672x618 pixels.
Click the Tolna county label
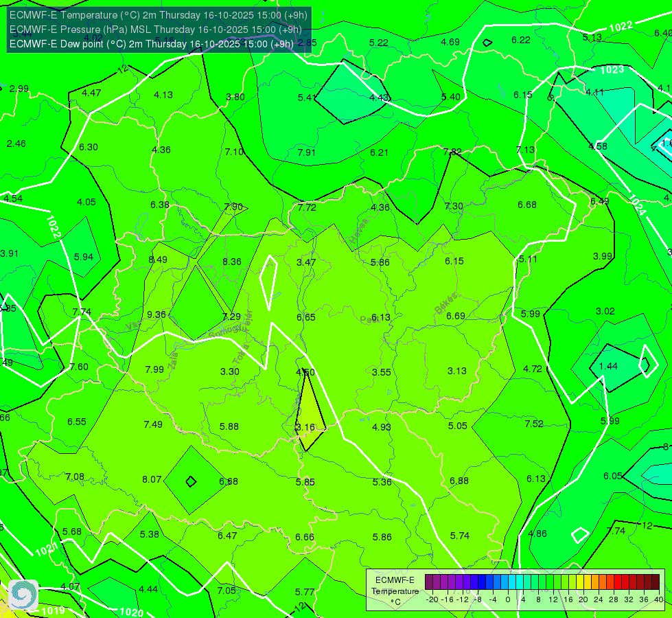click(x=241, y=354)
